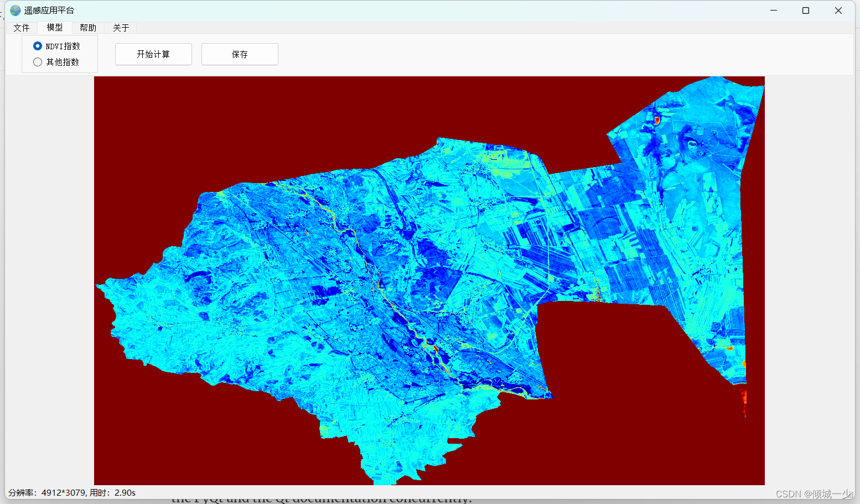Screen dimensions: 860x504
Task: Open the 文件 menu
Action: coord(22,28)
